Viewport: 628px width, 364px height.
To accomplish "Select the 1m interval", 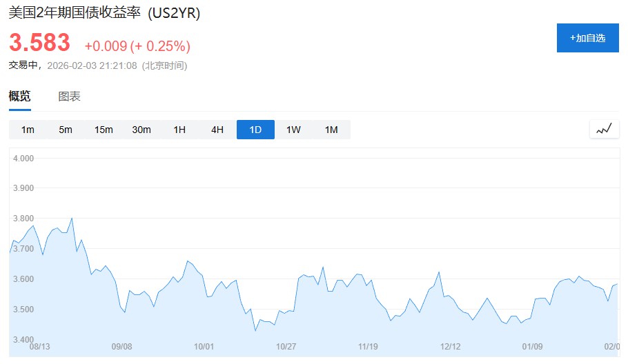I will (x=28, y=130).
